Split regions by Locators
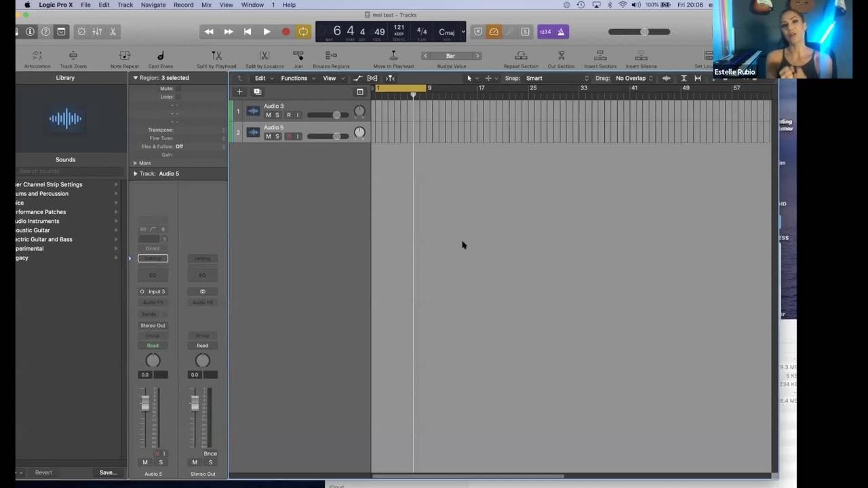Screen dimensions: 868x488 [x=264, y=59]
